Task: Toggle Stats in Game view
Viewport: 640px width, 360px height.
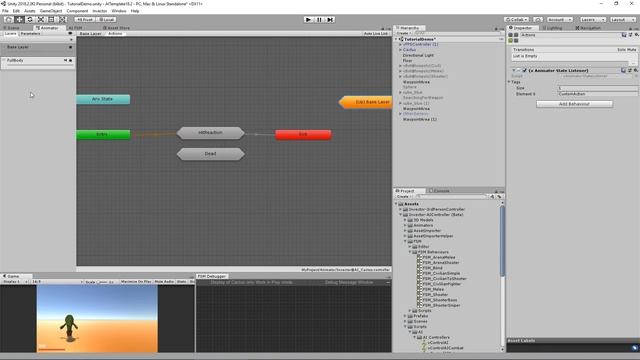Action: (x=182, y=282)
